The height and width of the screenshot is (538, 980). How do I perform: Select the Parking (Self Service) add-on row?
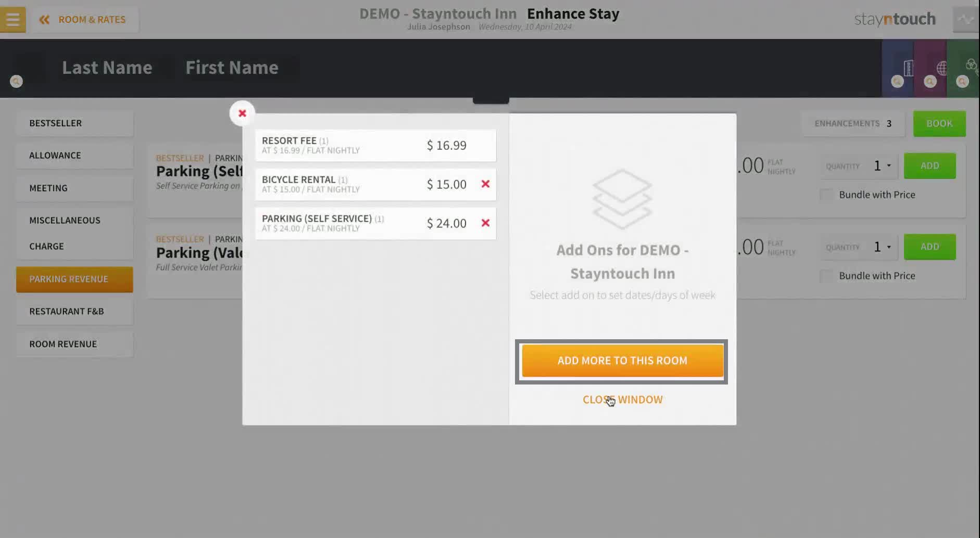coord(375,223)
